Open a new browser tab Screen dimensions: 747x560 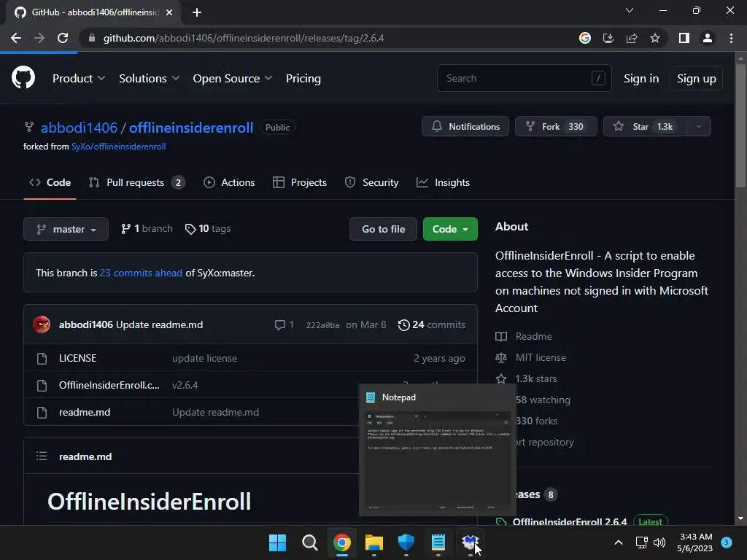coord(197,12)
